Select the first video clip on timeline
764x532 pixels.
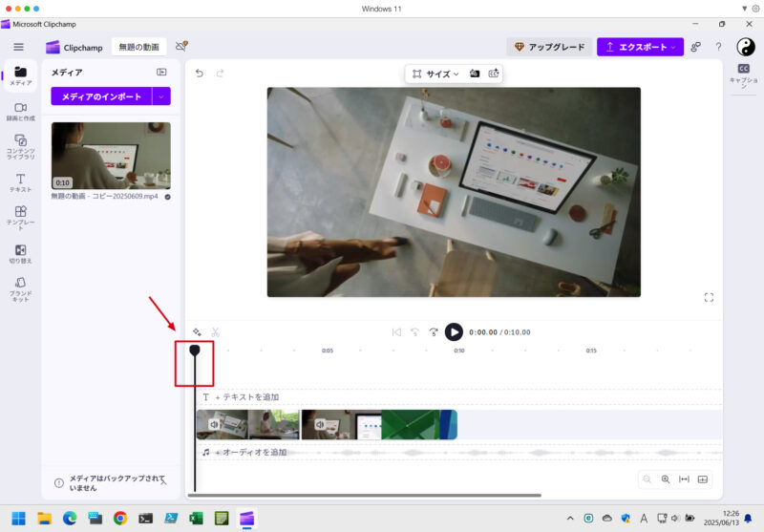tap(247, 424)
